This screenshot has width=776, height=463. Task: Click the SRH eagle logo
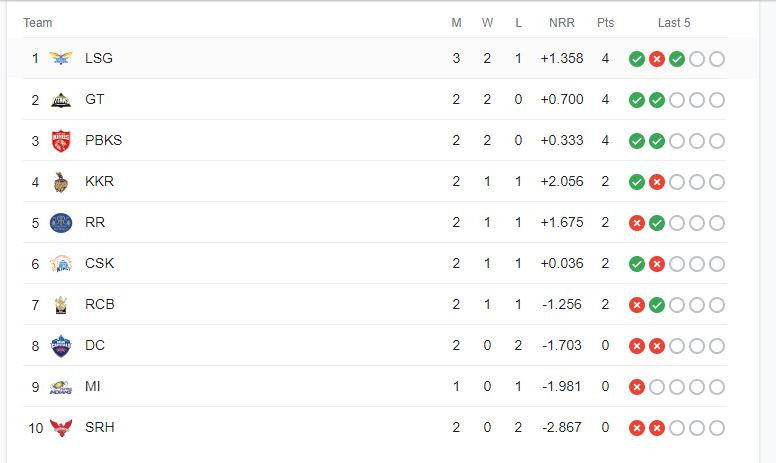61,428
